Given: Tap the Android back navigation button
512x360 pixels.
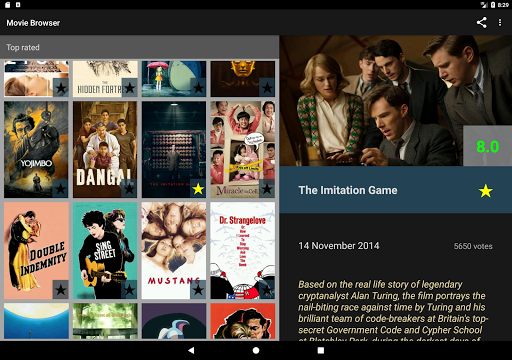Looking at the screenshot, I should click(x=191, y=350).
